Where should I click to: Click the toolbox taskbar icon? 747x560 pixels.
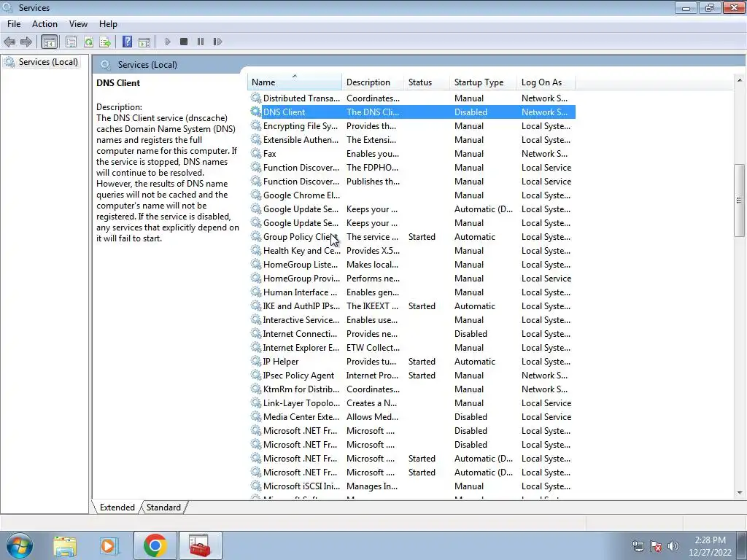tap(200, 545)
